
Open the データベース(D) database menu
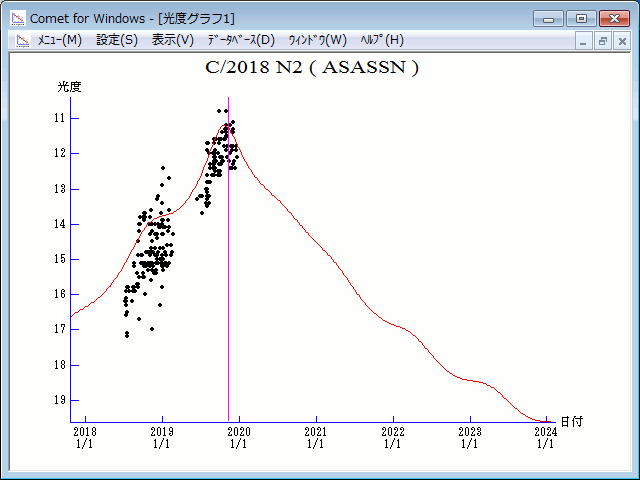pos(241,40)
